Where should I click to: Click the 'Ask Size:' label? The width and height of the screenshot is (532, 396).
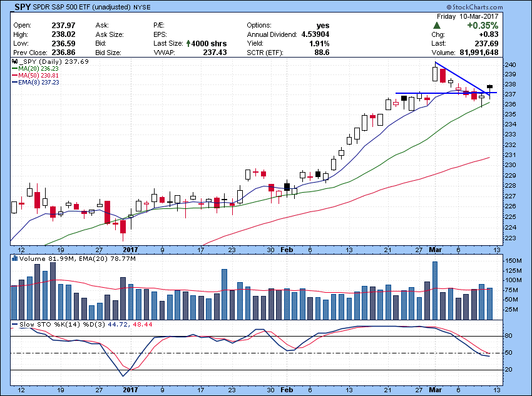click(110, 34)
